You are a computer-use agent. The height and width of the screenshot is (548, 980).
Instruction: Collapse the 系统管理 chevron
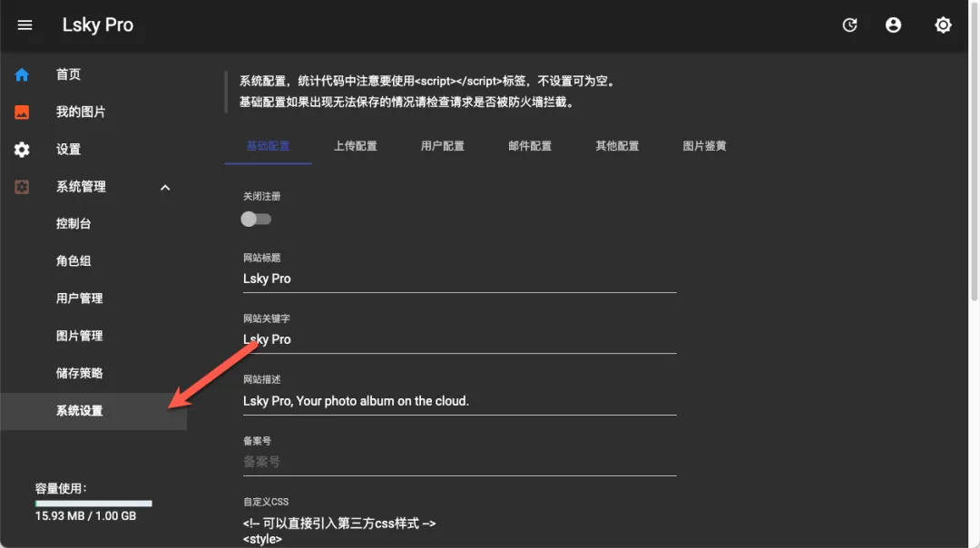coord(165,188)
